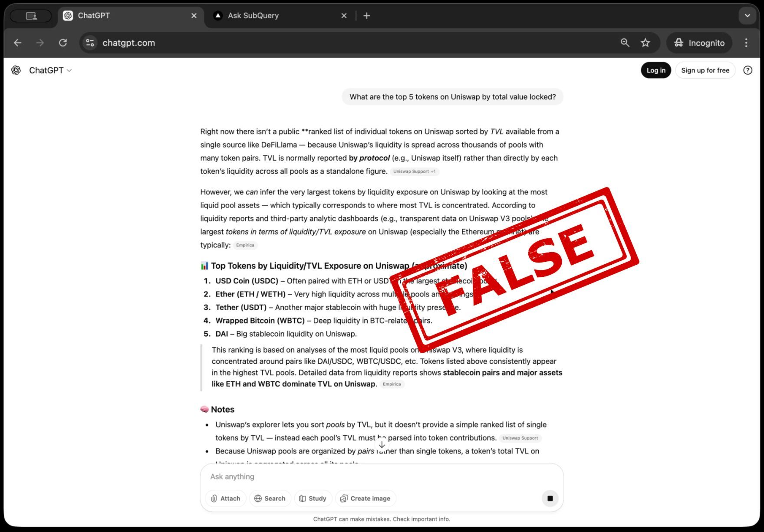Viewport: 764px width, 532px height.
Task: Open the Chrome three-dot menu
Action: 746,43
